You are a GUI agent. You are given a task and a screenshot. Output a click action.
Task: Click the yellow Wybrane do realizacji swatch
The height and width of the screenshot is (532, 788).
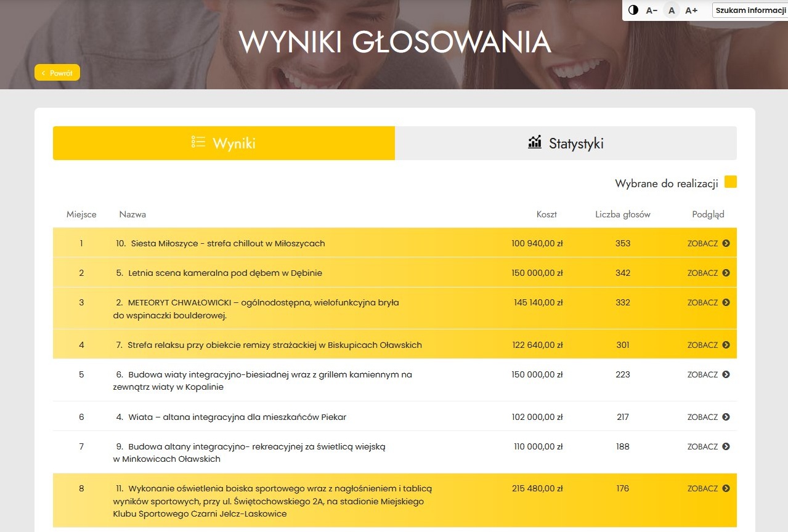731,182
